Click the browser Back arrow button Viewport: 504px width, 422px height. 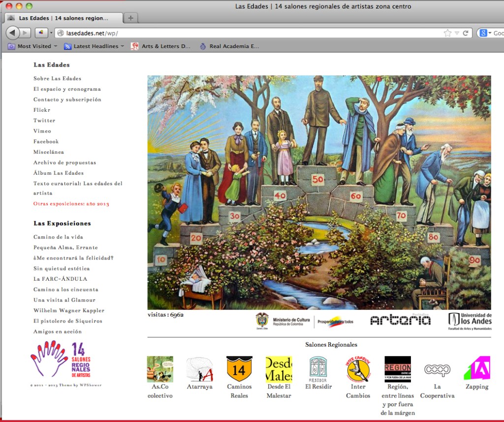tap(13, 33)
